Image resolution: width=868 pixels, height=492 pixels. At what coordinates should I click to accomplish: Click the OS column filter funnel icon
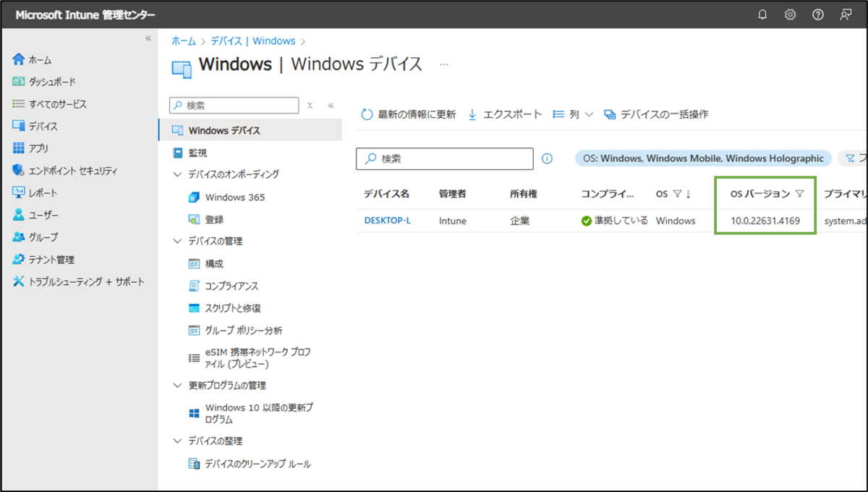point(677,194)
